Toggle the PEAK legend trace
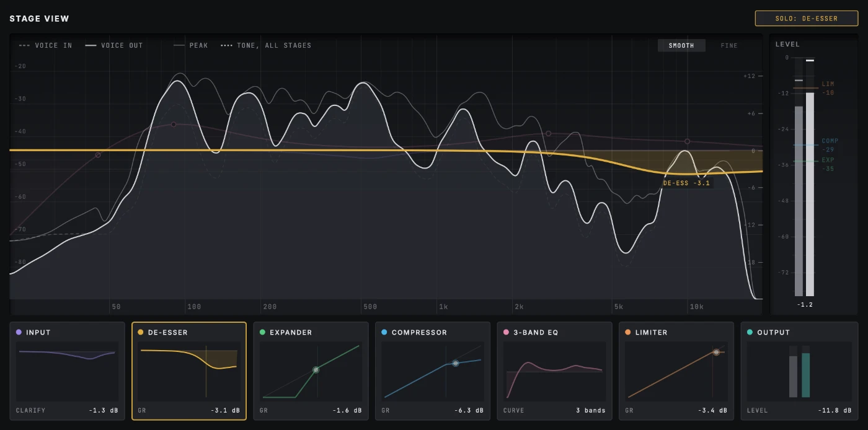Screen dimensions: 868x430 190,45
